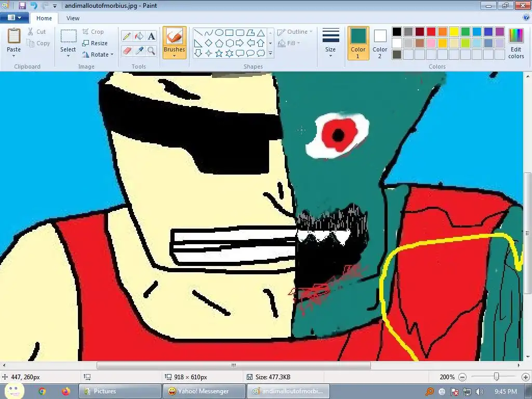Choose the Rectangle shape
The width and height of the screenshot is (532, 399).
(229, 33)
